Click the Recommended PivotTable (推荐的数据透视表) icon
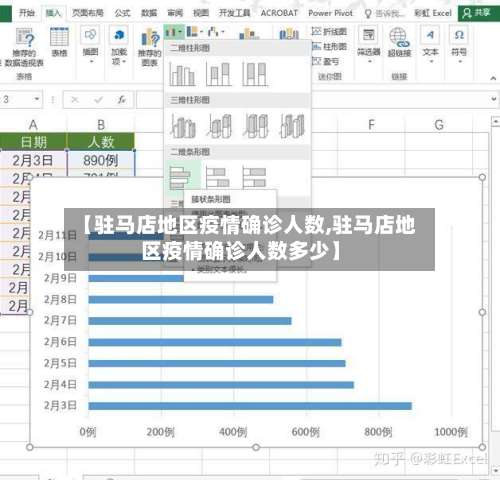500x480 pixels. coord(25,37)
